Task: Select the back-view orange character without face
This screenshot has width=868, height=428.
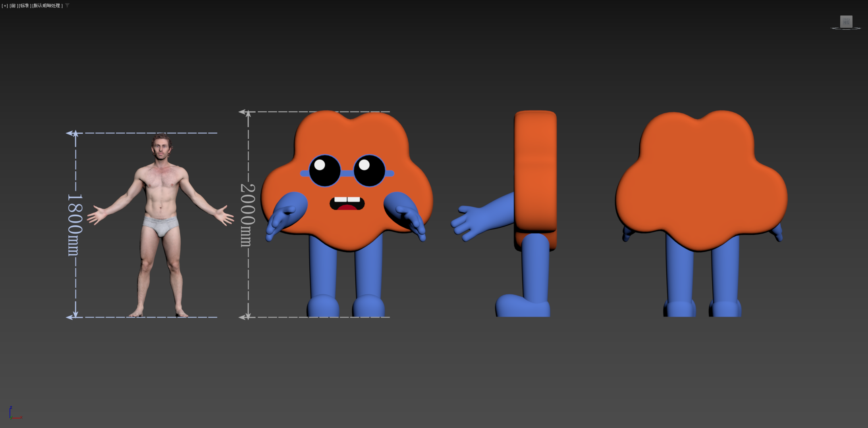Action: pyautogui.click(x=702, y=213)
